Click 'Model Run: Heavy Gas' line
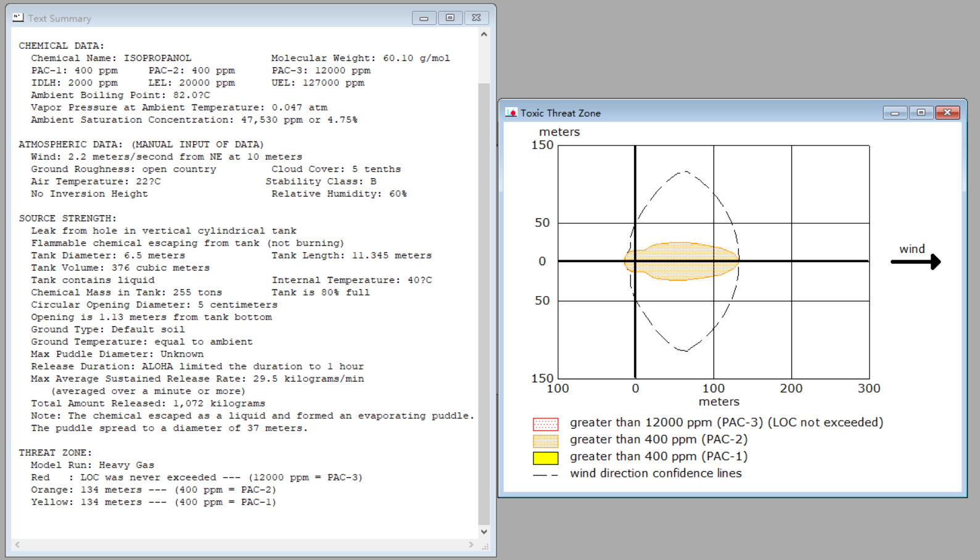Image resolution: width=980 pixels, height=560 pixels. tap(93, 465)
